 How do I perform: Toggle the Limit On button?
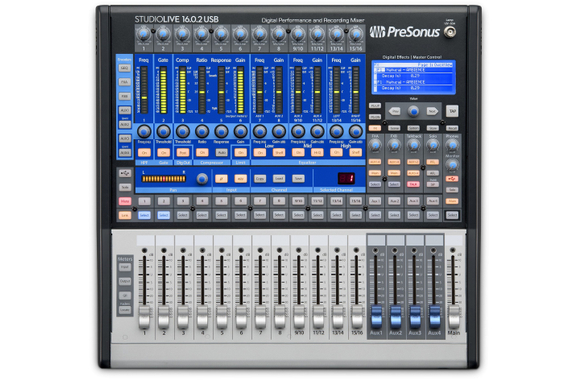click(x=240, y=153)
